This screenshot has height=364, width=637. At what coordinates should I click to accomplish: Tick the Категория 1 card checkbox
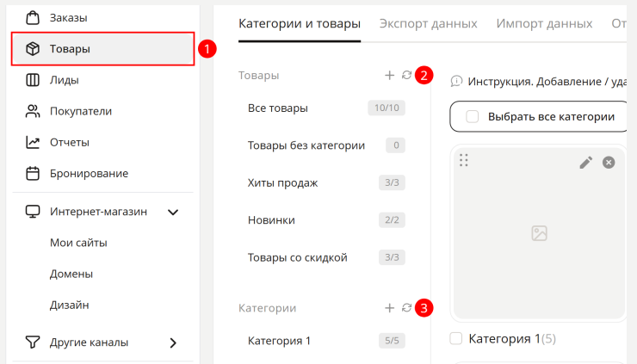coord(456,338)
